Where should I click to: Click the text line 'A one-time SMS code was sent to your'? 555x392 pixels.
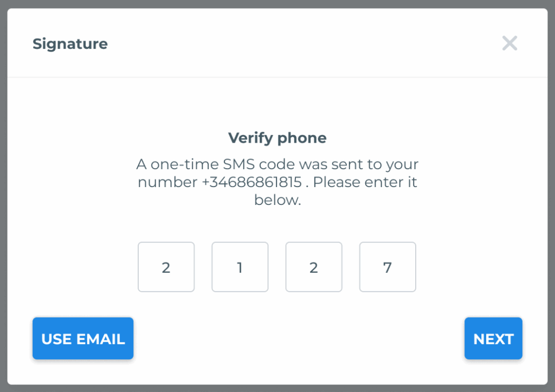coord(277,164)
